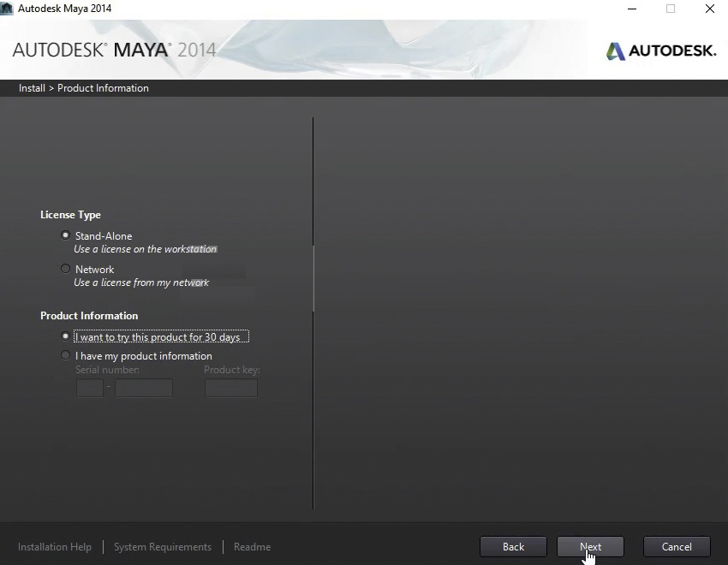Click the vertical scrollbar on the center divider
This screenshot has width=728, height=565.
click(313, 278)
